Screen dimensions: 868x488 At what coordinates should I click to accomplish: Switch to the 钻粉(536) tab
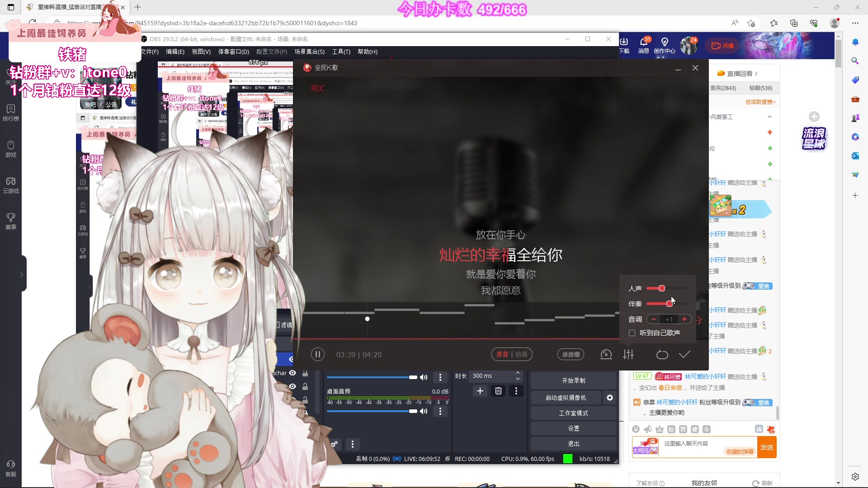[x=761, y=88]
